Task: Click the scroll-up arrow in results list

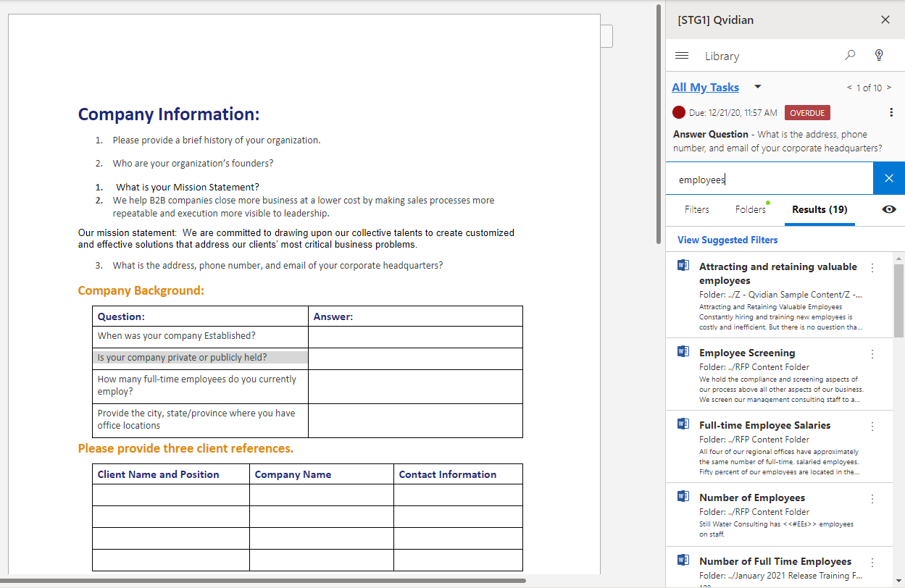Action: pos(898,259)
